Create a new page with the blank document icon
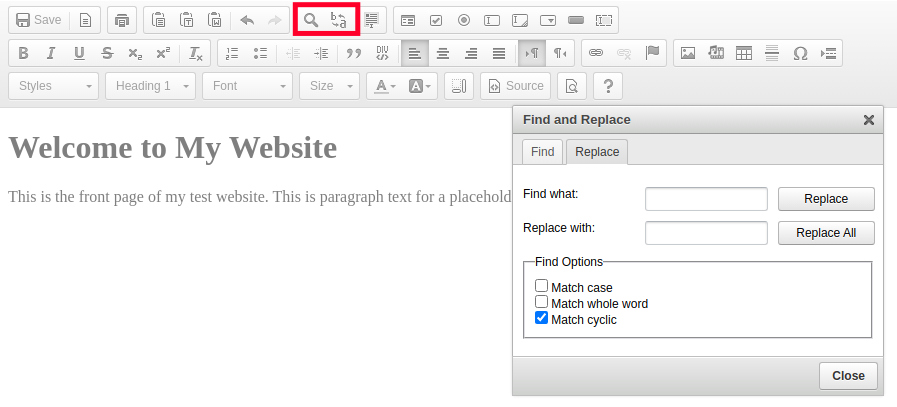897x407 pixels. pos(85,20)
